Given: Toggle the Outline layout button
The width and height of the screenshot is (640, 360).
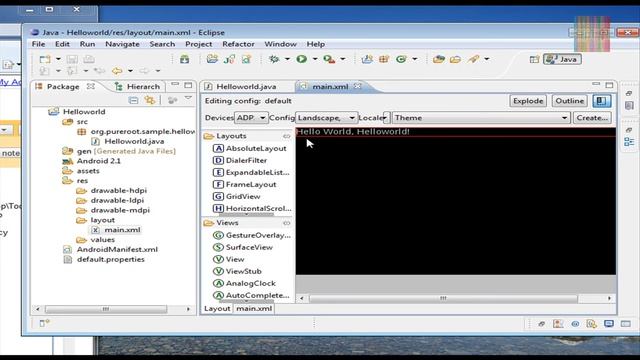Looking at the screenshot, I should coord(569,101).
